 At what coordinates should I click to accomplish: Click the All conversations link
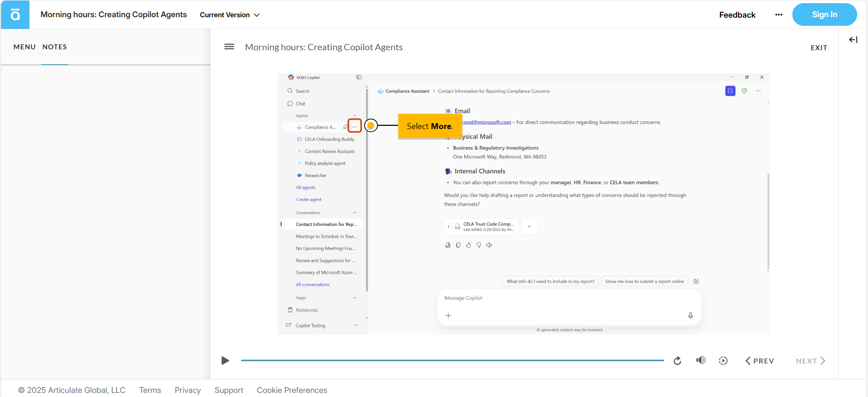coord(313,285)
